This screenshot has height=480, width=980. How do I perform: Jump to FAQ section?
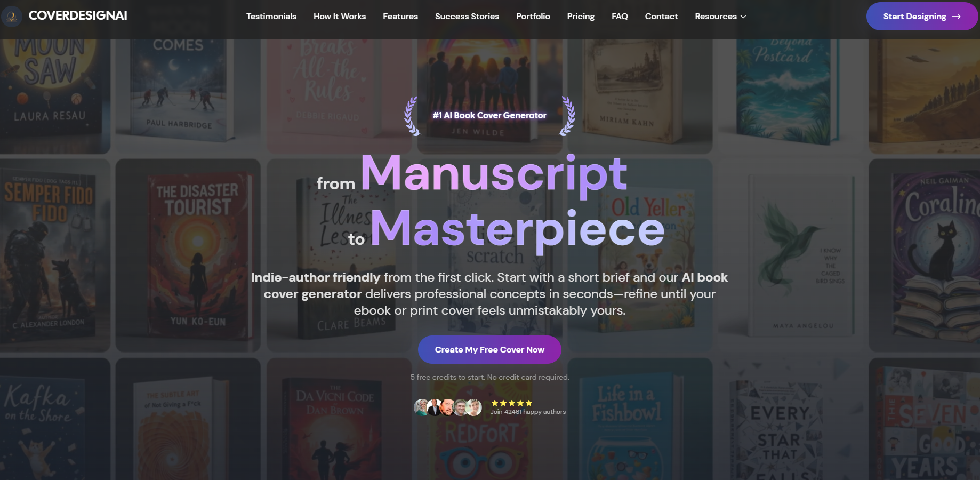(620, 17)
